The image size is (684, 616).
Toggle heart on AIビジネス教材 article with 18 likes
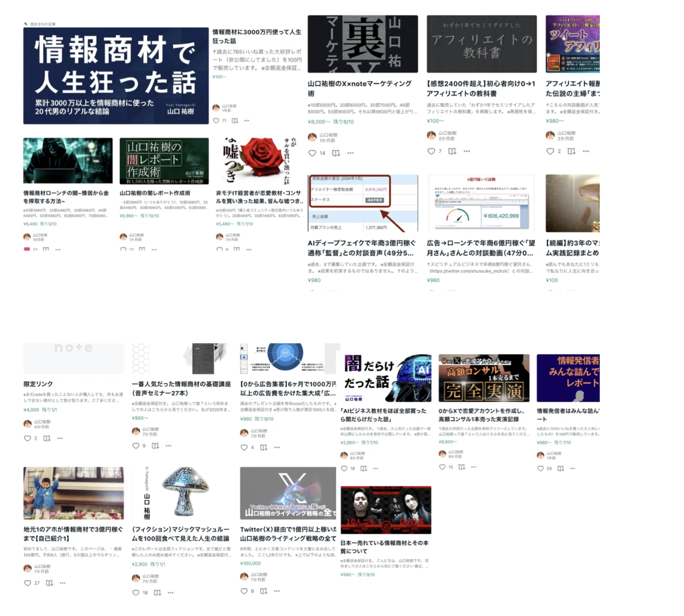click(344, 468)
